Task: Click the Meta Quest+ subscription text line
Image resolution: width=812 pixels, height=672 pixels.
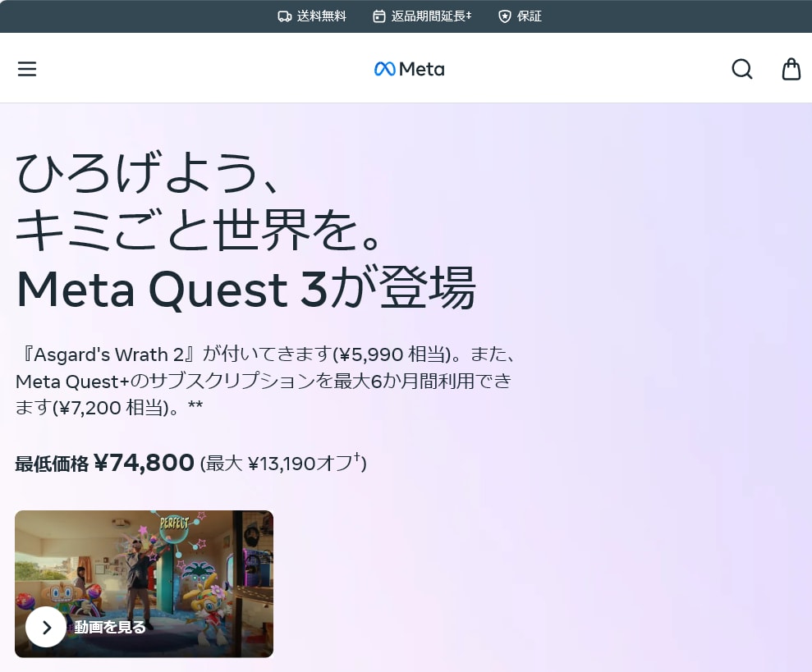Action: coord(264,381)
